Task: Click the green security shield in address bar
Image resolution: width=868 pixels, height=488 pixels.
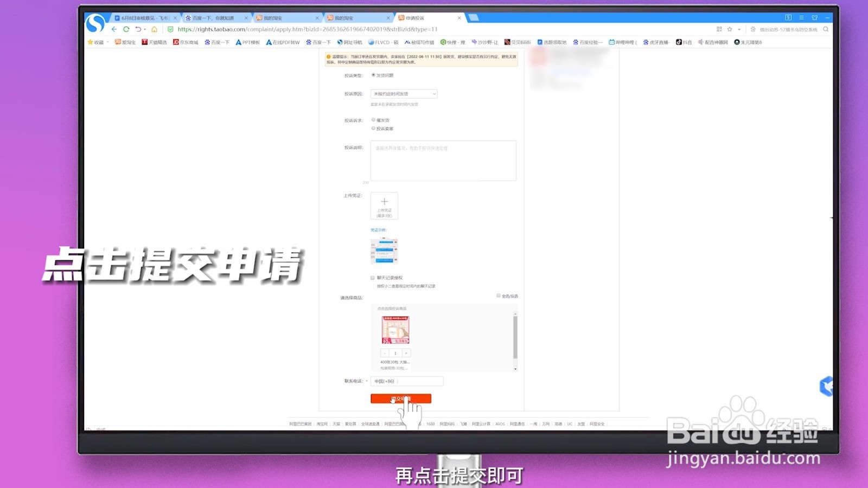Action: (x=170, y=29)
